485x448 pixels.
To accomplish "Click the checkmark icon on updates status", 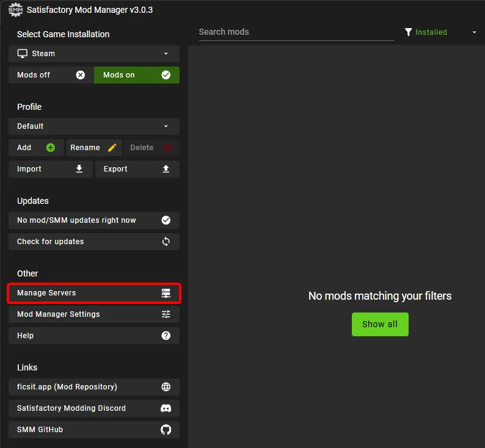I will coord(166,220).
